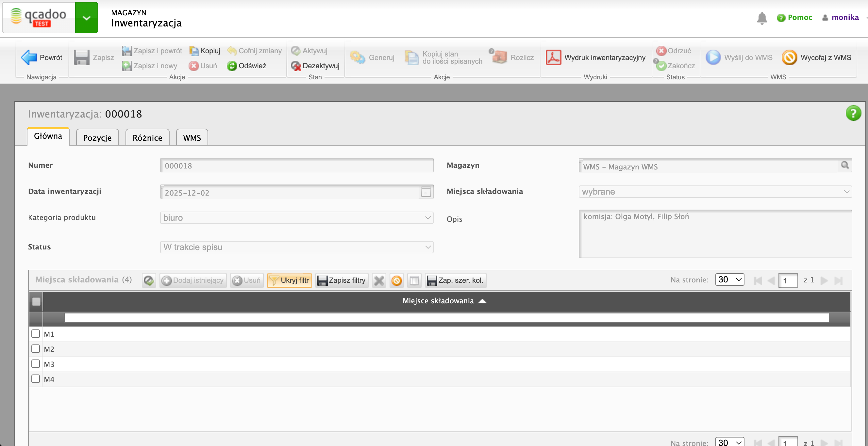The image size is (868, 446).
Task: Open the Wydruk inwentaryzacyjny PDF icon
Action: point(553,57)
